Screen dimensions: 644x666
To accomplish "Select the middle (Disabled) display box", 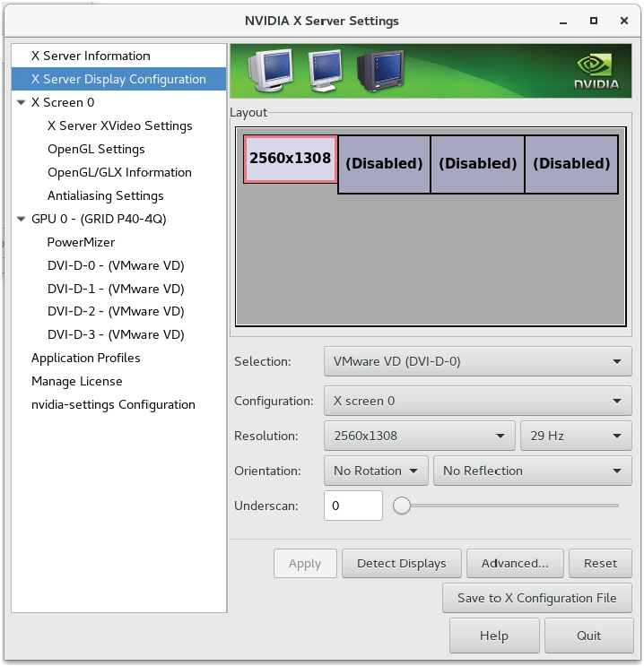I will (478, 164).
